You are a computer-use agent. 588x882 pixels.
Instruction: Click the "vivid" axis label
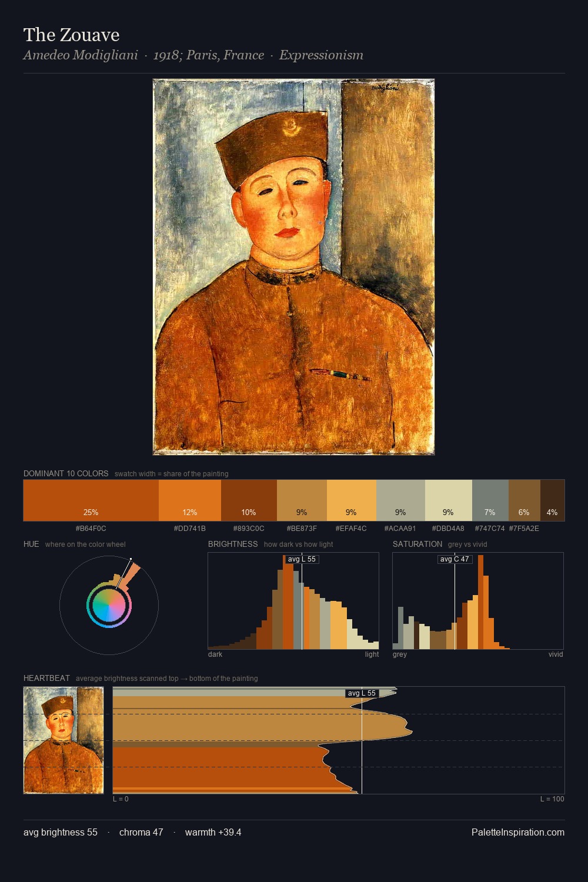click(x=556, y=654)
